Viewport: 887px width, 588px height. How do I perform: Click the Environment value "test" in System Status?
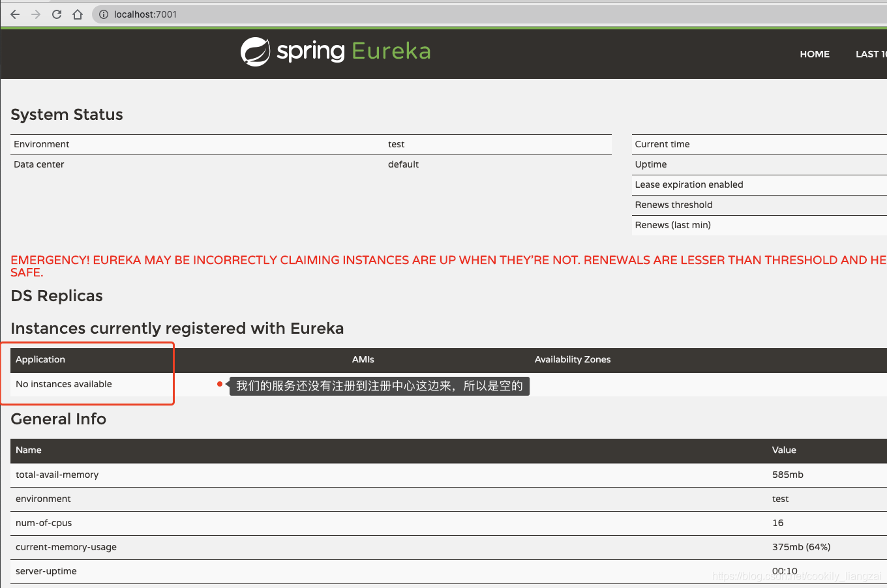click(x=396, y=144)
